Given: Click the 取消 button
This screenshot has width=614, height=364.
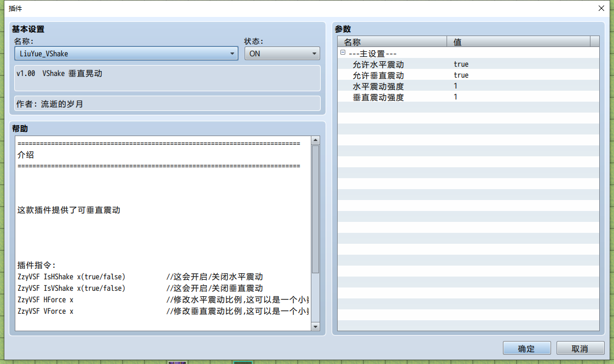Looking at the screenshot, I should coord(580,348).
